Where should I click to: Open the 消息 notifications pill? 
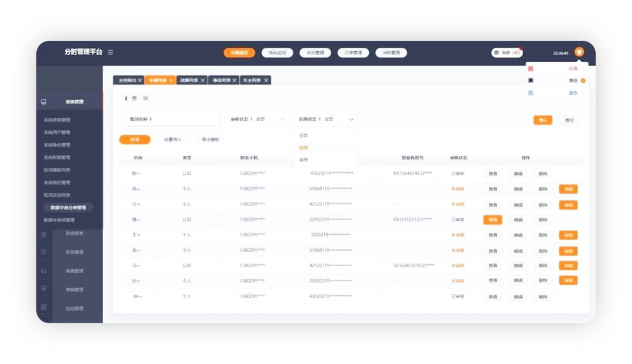507,52
